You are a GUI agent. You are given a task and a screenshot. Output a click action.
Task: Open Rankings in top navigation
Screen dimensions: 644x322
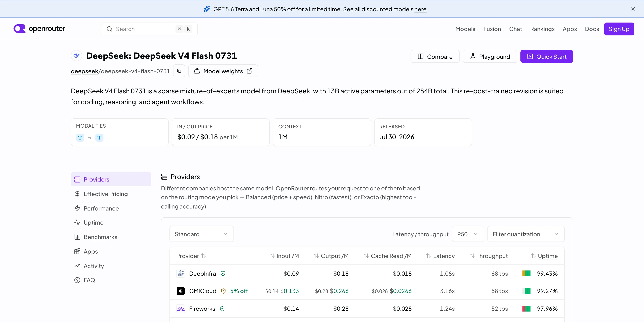click(542, 29)
